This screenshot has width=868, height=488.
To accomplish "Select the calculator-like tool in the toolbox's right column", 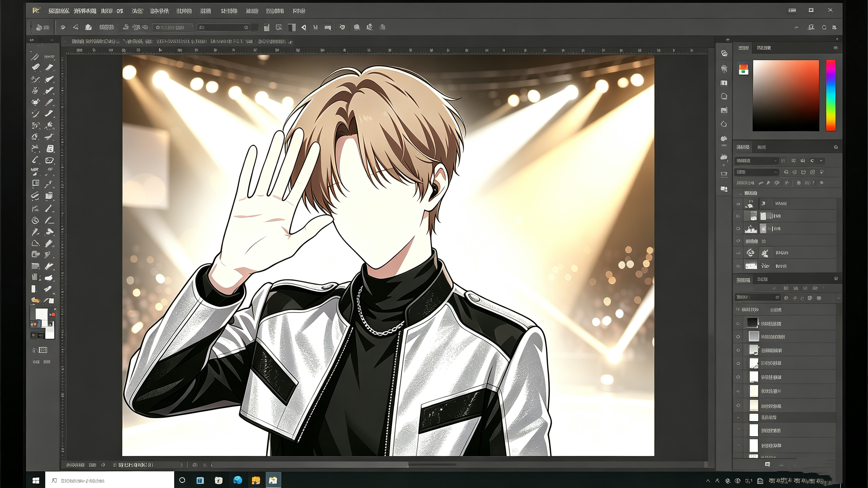I will coord(50,149).
